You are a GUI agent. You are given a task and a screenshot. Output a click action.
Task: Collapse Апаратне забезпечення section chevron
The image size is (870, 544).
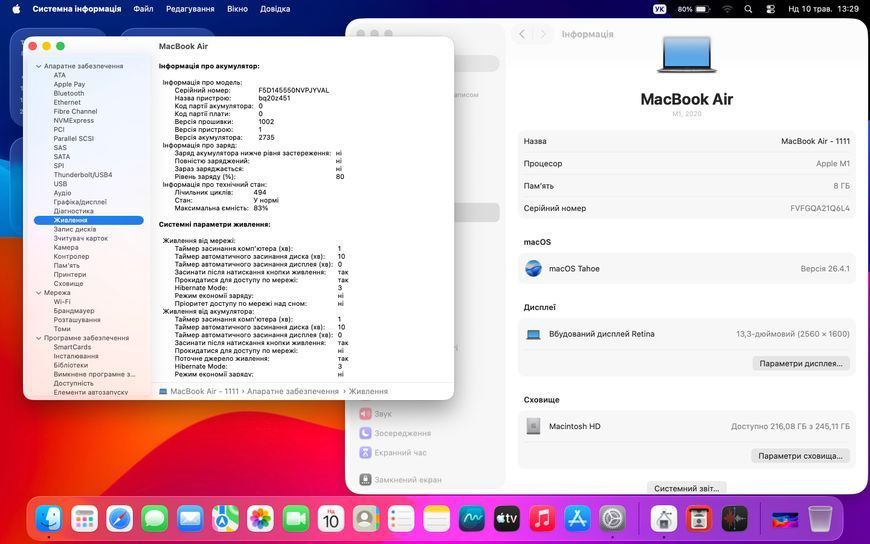[x=38, y=66]
